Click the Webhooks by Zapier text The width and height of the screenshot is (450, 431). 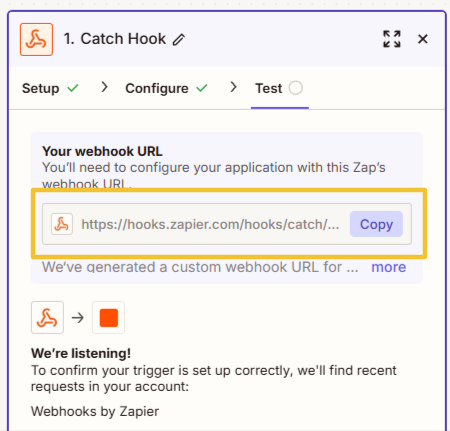pyautogui.click(x=95, y=411)
